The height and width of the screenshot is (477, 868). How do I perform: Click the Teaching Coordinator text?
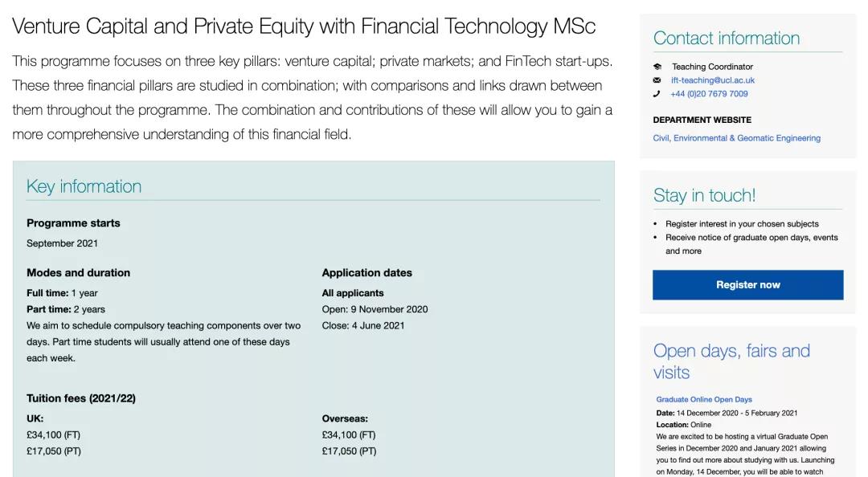(x=712, y=67)
